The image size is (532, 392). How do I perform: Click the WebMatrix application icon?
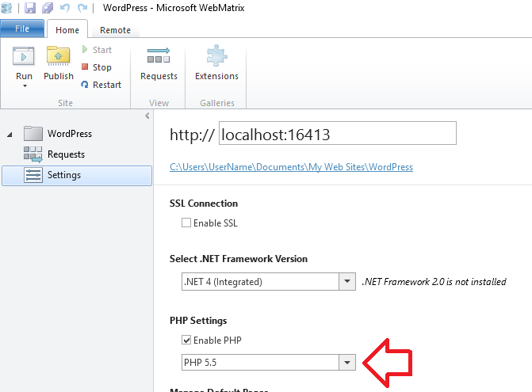6,7
